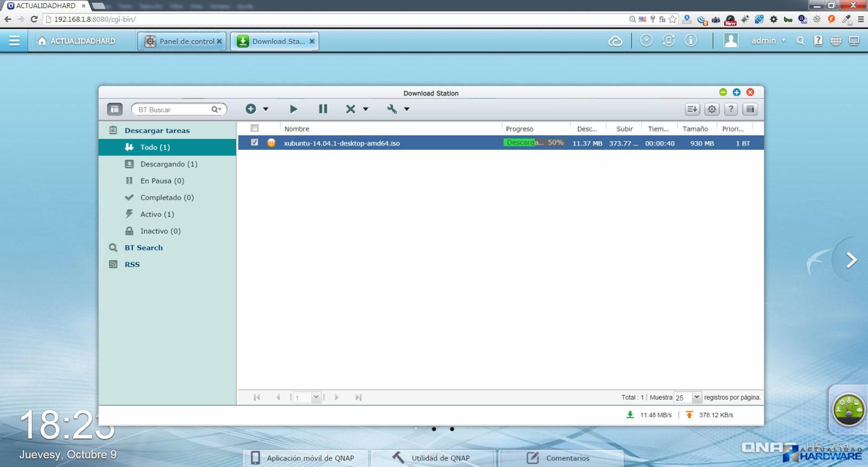Open the records per page dropdown

pyautogui.click(x=697, y=397)
